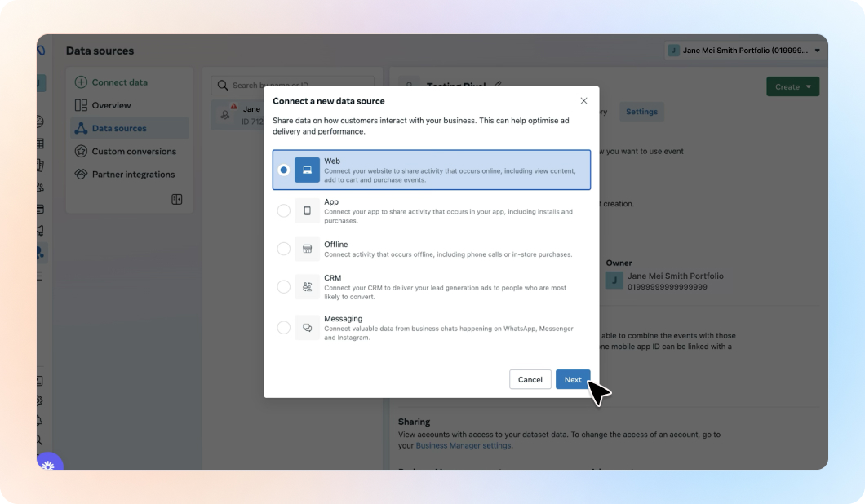This screenshot has height=504, width=865.
Task: Click the Messaging chat bubbles icon
Action: tap(308, 328)
